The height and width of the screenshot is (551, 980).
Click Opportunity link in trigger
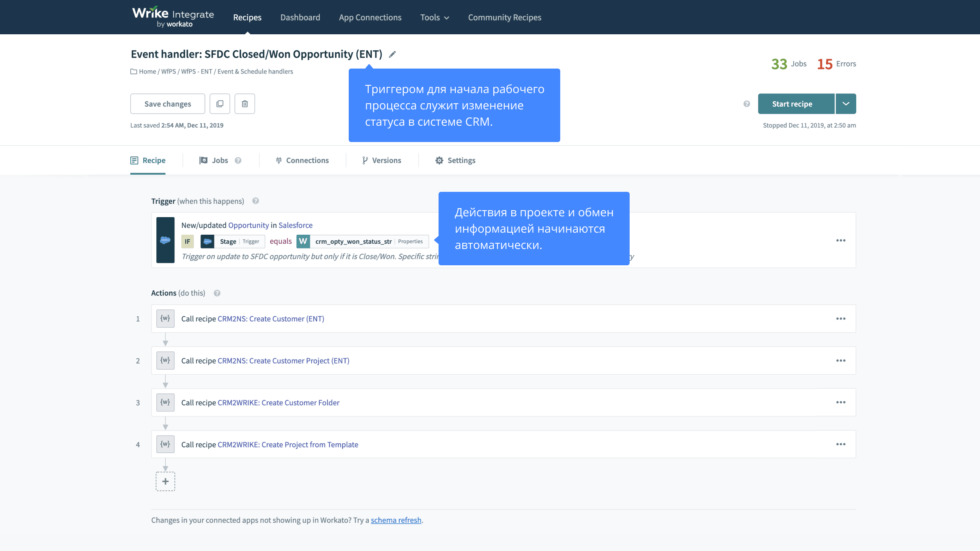[248, 225]
